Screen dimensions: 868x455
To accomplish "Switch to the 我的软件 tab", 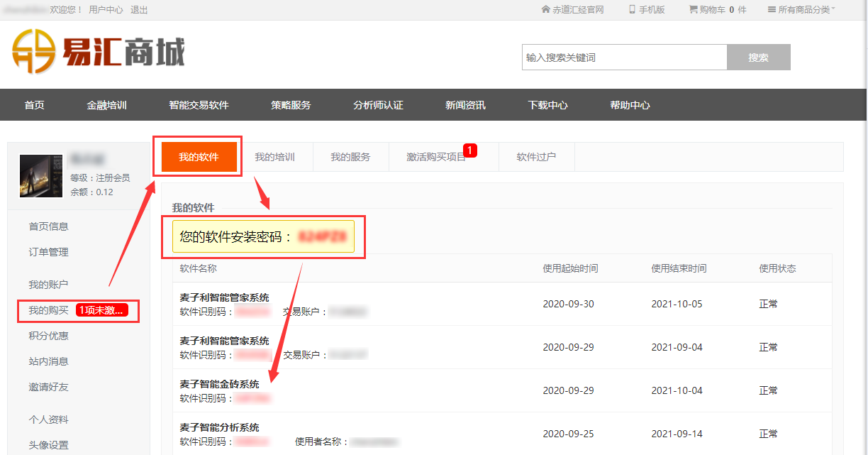I will pos(199,157).
